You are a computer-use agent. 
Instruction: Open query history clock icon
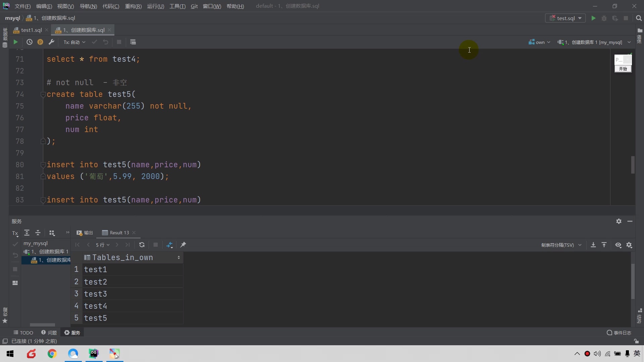30,42
